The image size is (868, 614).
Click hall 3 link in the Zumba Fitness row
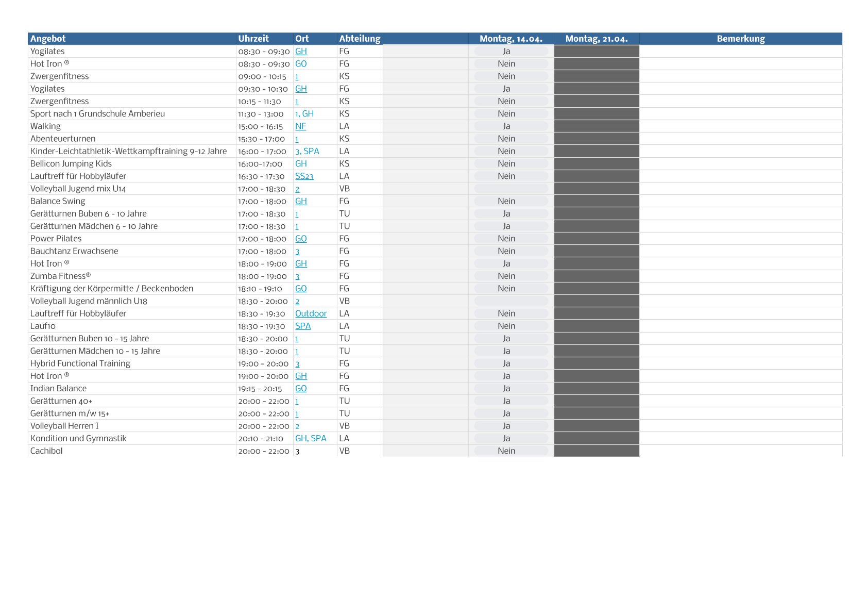pyautogui.click(x=297, y=276)
